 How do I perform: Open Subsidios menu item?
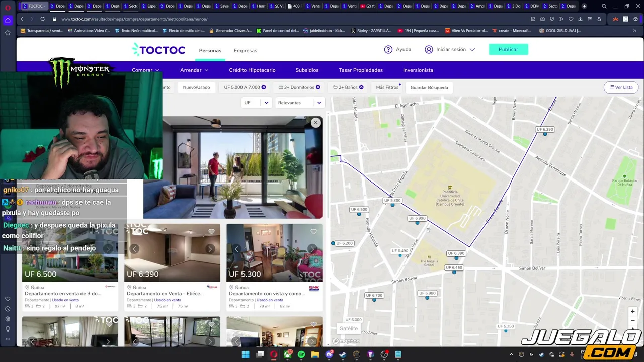tap(307, 70)
